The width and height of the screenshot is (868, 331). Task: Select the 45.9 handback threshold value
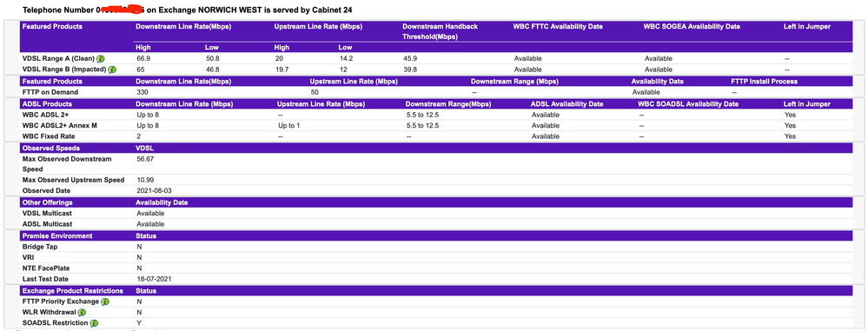(x=410, y=59)
